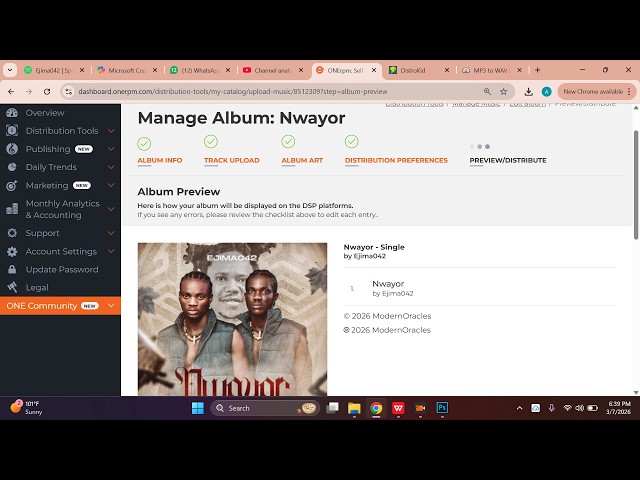Expand the ONE Community menu chevron

[111, 306]
